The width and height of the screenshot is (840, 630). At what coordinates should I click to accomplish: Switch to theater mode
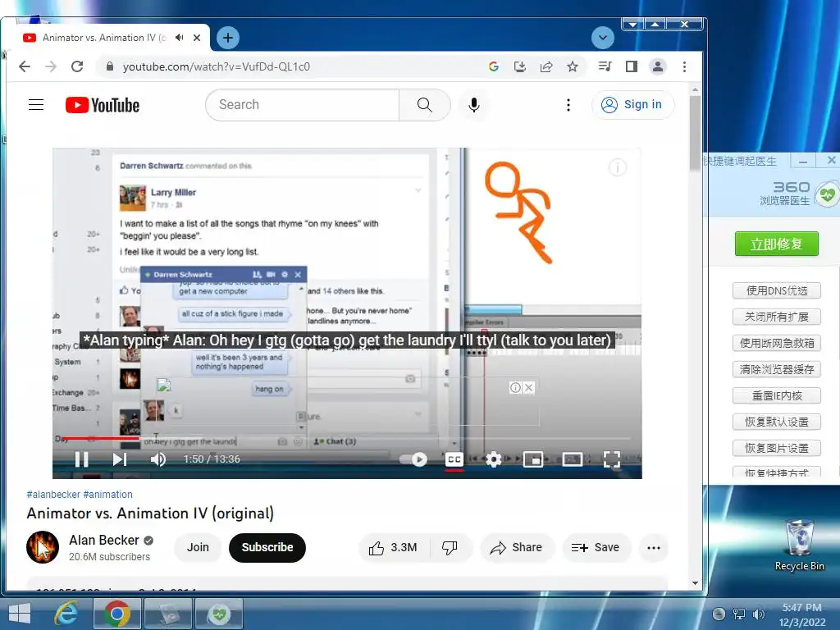[x=572, y=459]
